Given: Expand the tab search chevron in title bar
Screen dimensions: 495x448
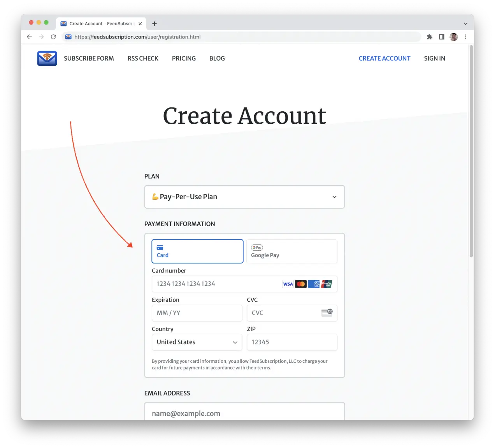Looking at the screenshot, I should click(465, 24).
